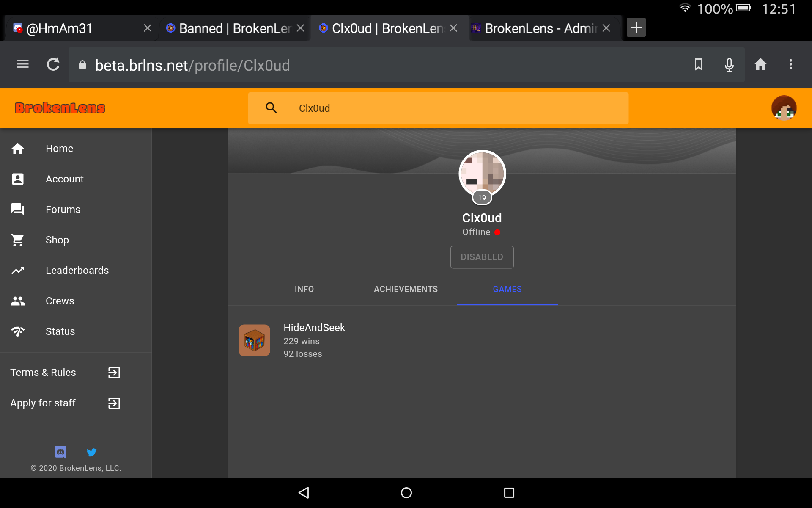Screen dimensions: 812x508
Task: Open Apply for staff link
Action: 43,403
